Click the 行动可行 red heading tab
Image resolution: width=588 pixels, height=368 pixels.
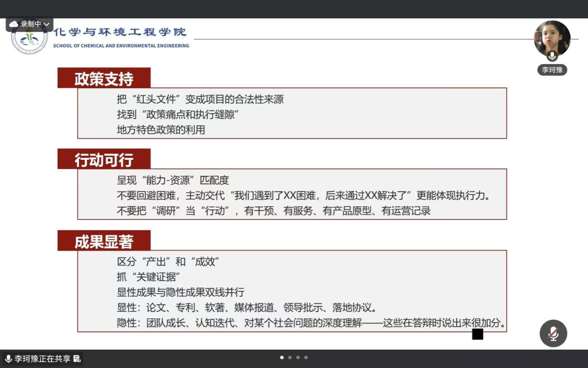click(x=104, y=160)
